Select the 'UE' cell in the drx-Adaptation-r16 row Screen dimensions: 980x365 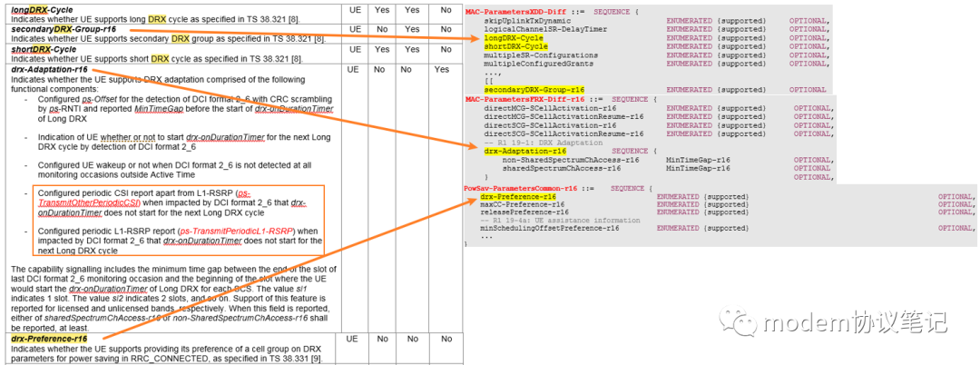353,69
